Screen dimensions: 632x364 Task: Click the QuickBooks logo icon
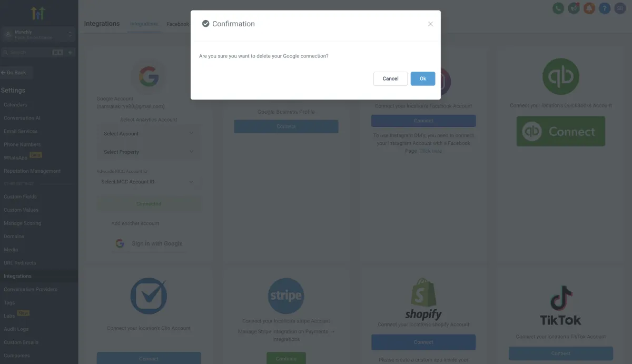coord(560,77)
